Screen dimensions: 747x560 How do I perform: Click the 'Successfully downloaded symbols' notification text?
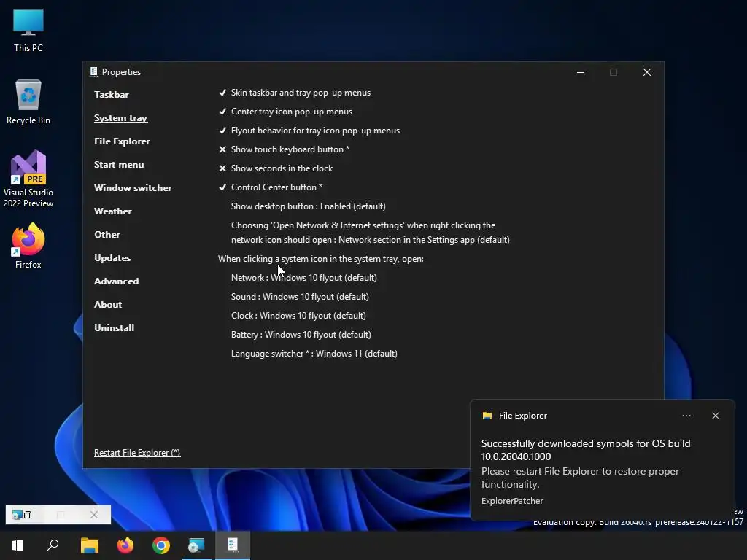point(586,450)
